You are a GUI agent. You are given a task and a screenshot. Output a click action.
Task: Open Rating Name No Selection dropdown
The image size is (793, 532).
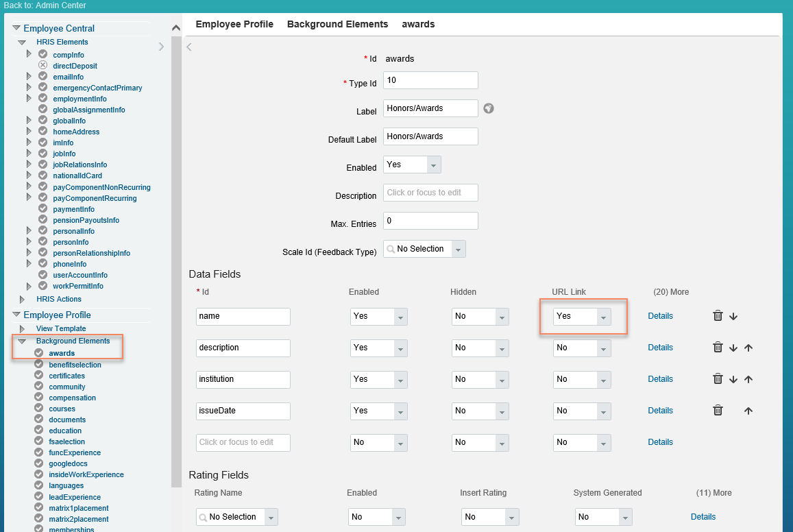[x=237, y=517]
